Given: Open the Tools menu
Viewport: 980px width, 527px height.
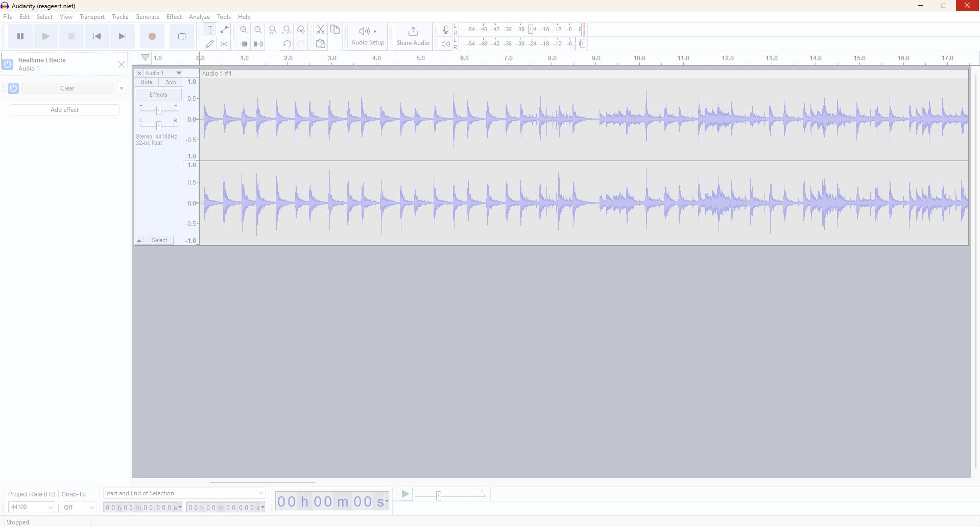Looking at the screenshot, I should tap(224, 17).
